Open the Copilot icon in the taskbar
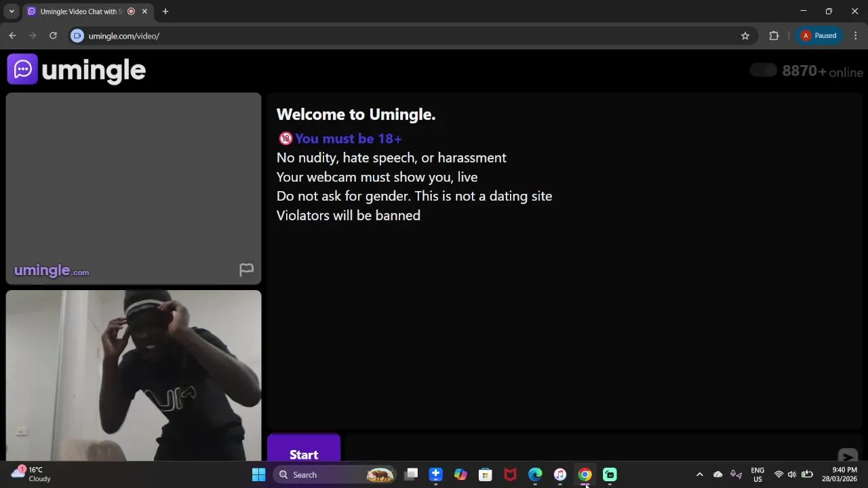 [460, 474]
